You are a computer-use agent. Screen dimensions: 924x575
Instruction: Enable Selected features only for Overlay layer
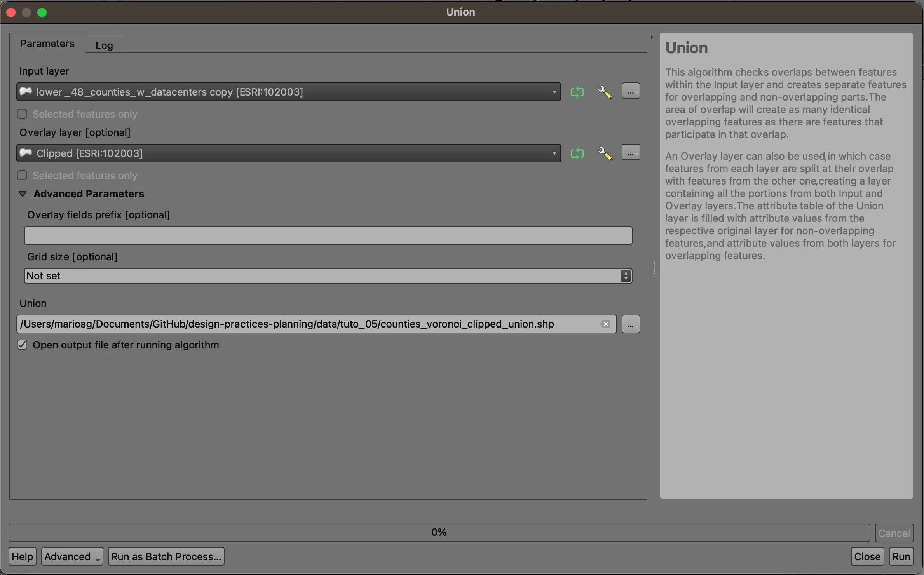click(22, 175)
